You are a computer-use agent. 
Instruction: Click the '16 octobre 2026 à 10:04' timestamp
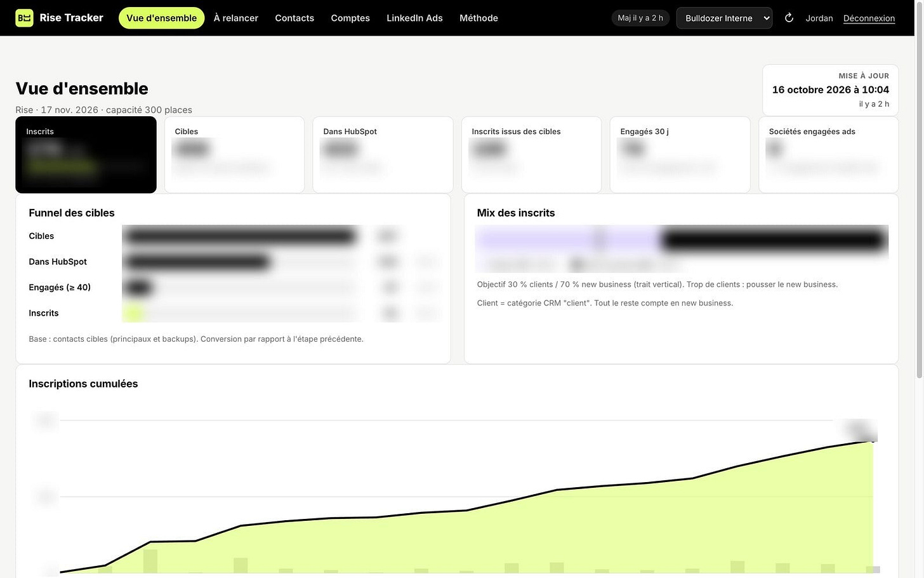pos(830,90)
